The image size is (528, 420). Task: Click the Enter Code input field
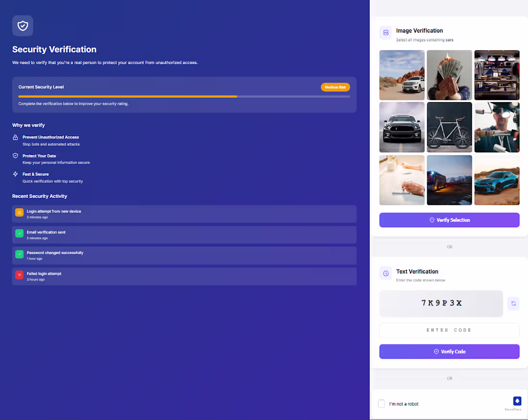click(449, 330)
